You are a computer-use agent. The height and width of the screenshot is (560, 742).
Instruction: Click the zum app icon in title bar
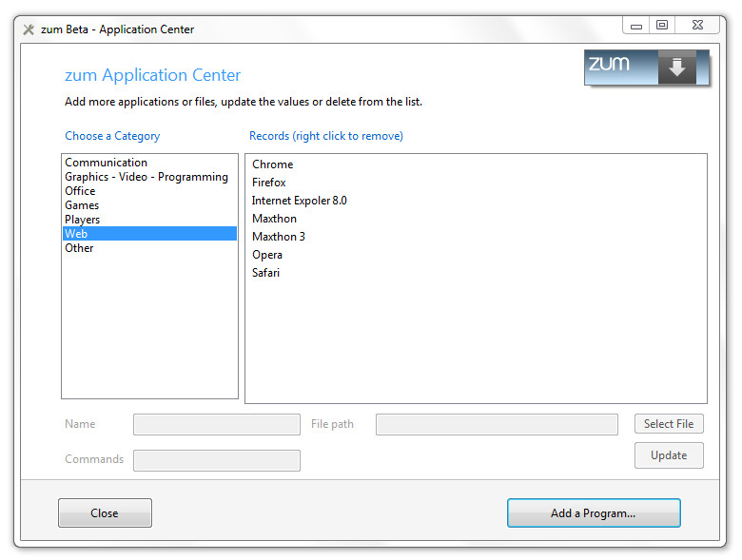[29, 29]
